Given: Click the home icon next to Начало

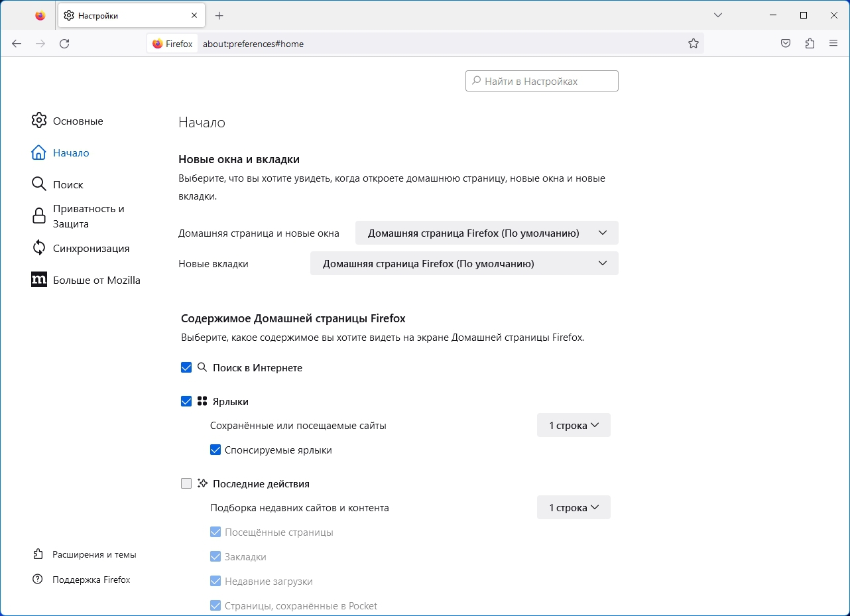Looking at the screenshot, I should click(39, 153).
